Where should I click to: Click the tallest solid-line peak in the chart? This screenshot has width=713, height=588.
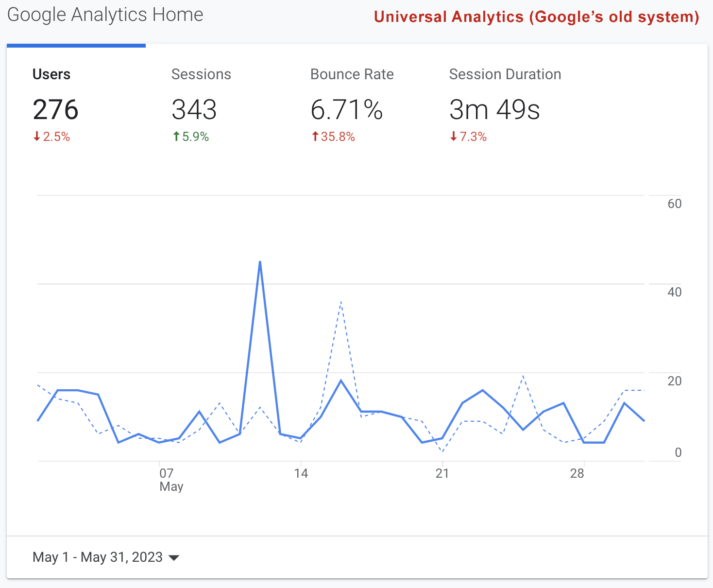[x=260, y=262]
